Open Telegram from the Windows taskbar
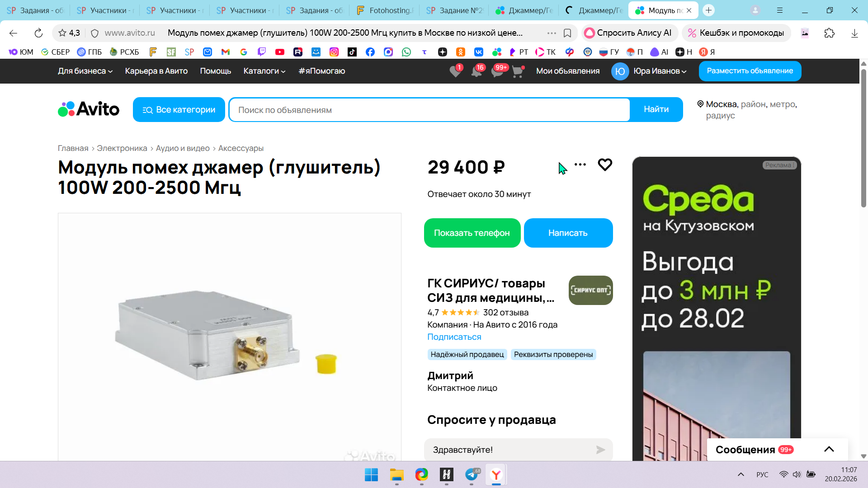868x488 pixels. pos(472,474)
